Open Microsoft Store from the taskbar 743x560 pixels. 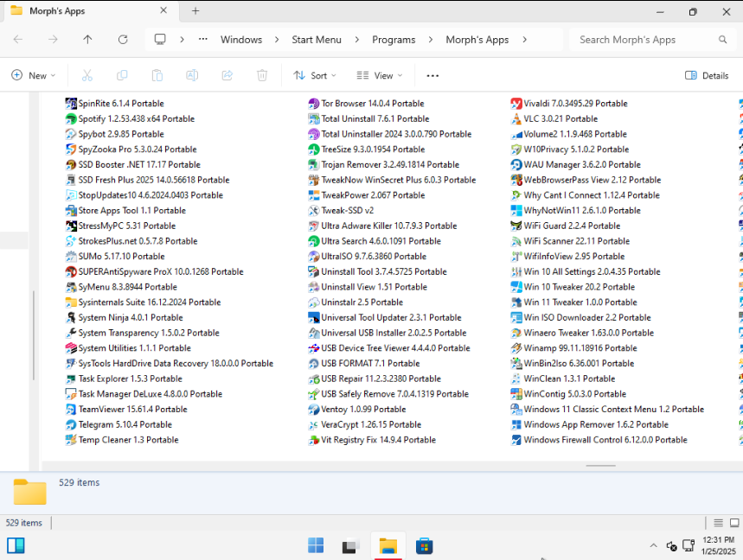424,546
